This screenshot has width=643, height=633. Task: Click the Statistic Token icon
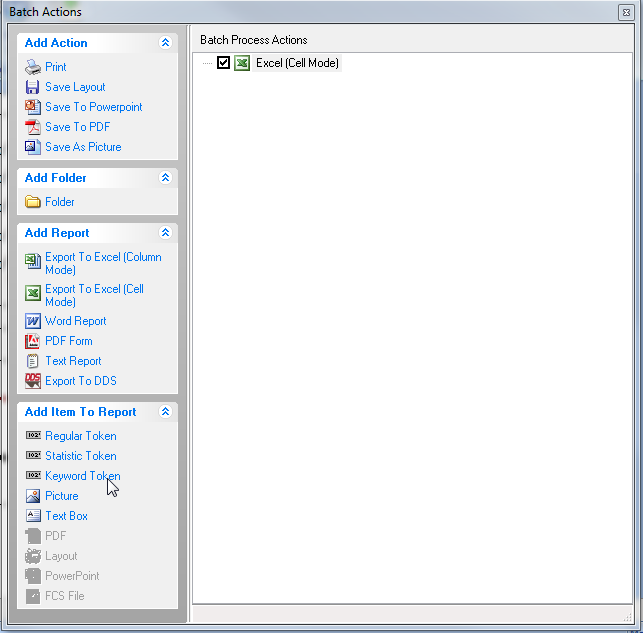33,455
